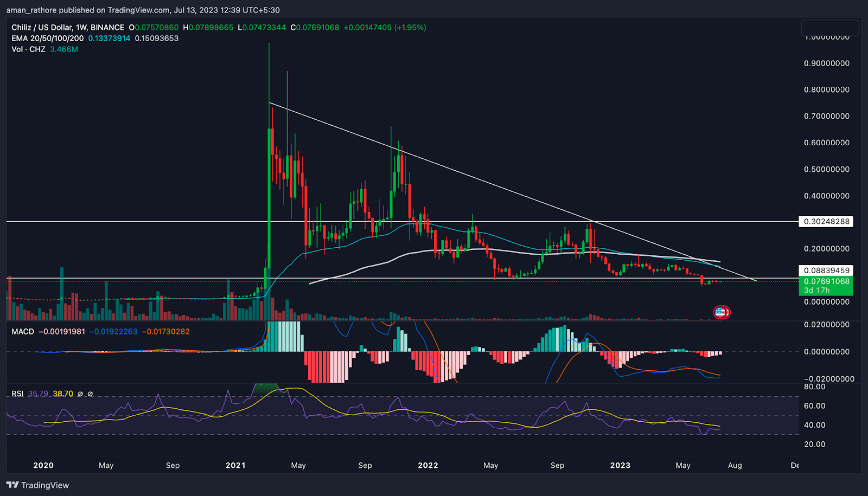The image size is (868, 496).
Task: Click MACD signal value −0.01730282
Action: [166, 331]
